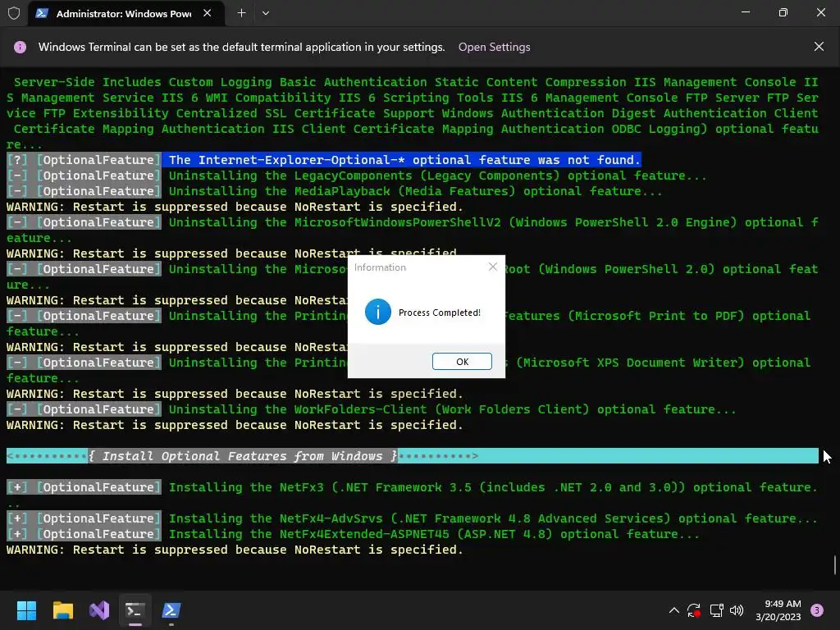Click 'Process Completed!' message text
Image resolution: width=840 pixels, height=630 pixels.
coord(440,313)
